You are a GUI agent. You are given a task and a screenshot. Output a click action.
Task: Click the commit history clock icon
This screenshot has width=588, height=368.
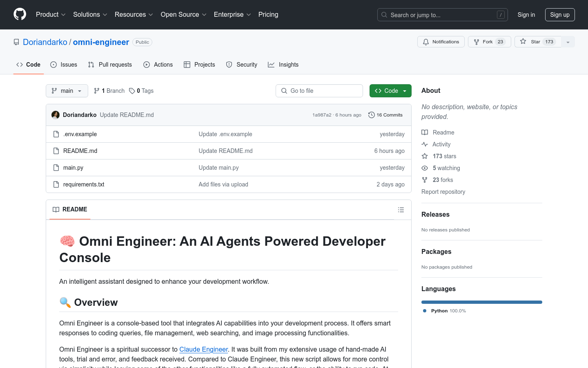(x=371, y=115)
